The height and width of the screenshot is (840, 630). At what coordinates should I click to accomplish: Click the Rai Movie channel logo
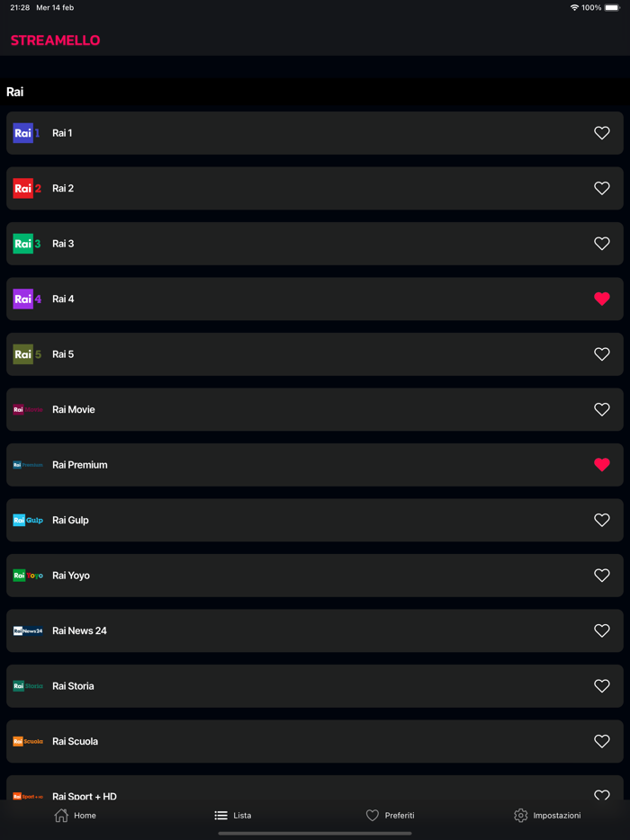tap(24, 409)
